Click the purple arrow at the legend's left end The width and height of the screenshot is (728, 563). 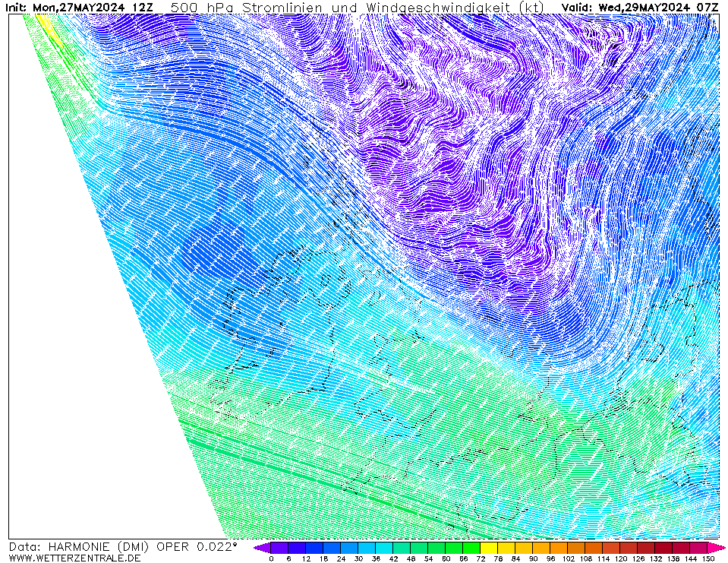coord(263,548)
